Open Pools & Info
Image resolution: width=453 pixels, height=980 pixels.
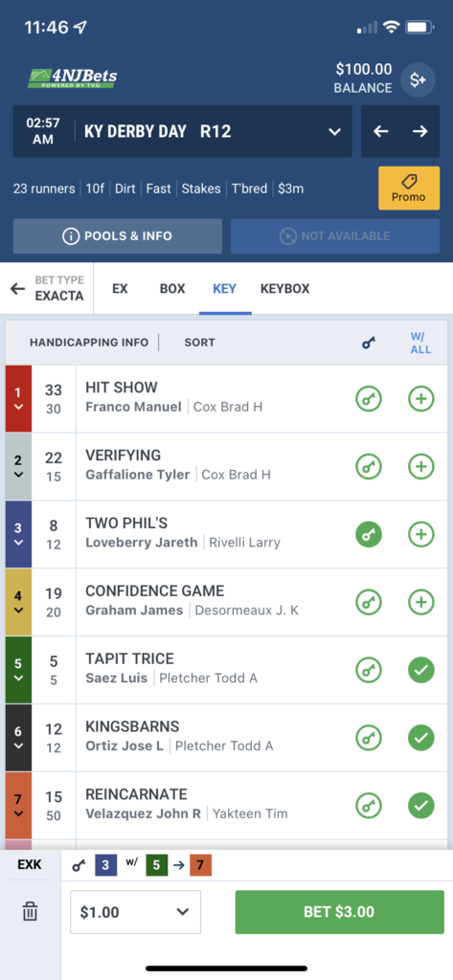tap(118, 236)
